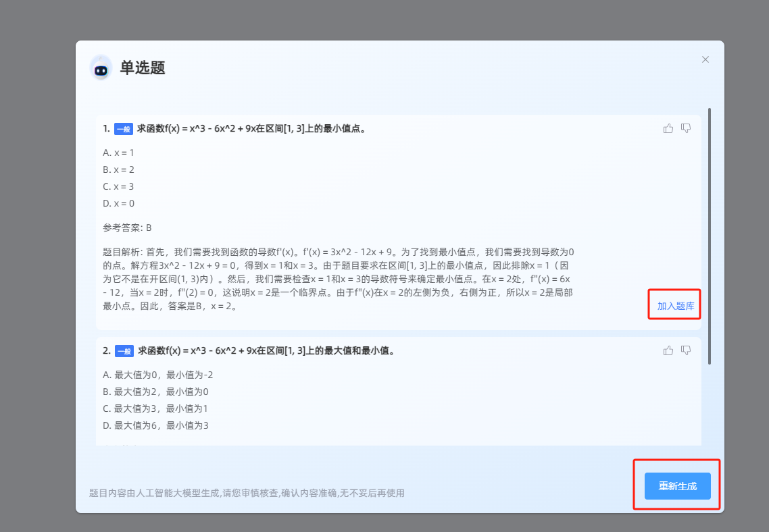Choose 最大值为3，最小值为1 option
Image resolution: width=769 pixels, height=532 pixels.
point(155,408)
